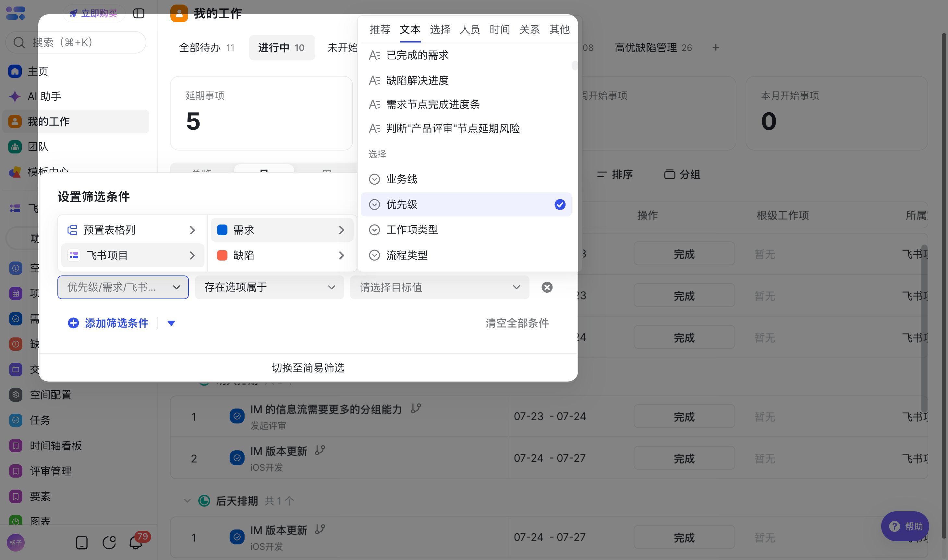The width and height of the screenshot is (948, 560).
Task: Choose the 需求节点完成进度条 field
Action: 466,104
